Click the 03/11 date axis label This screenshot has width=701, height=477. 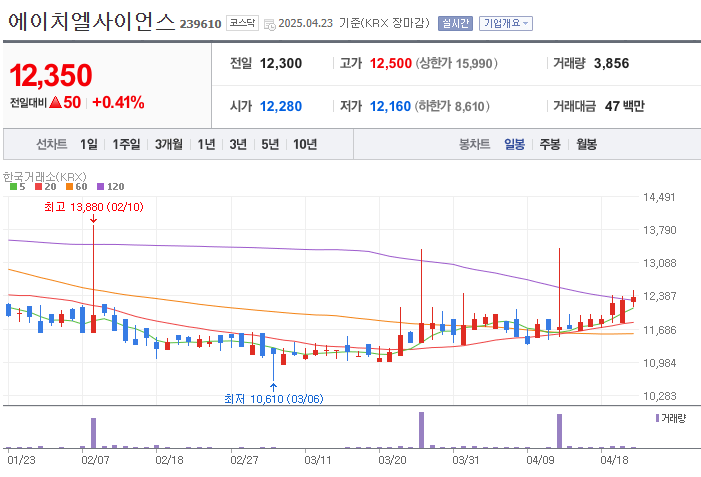(x=318, y=460)
